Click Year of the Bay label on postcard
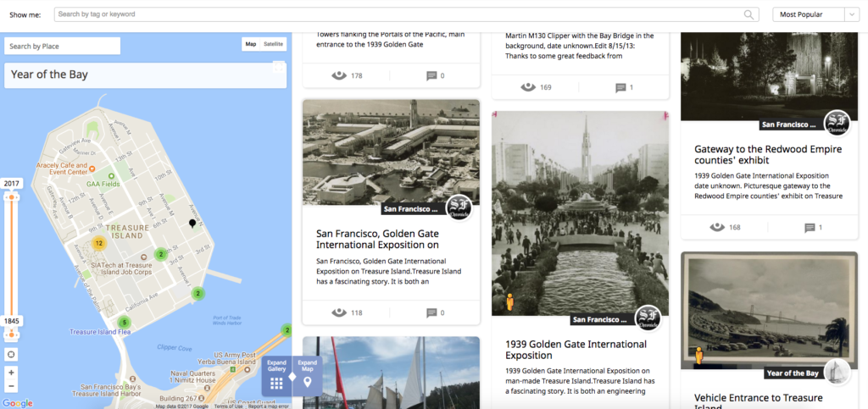The image size is (868, 409). pyautogui.click(x=793, y=373)
